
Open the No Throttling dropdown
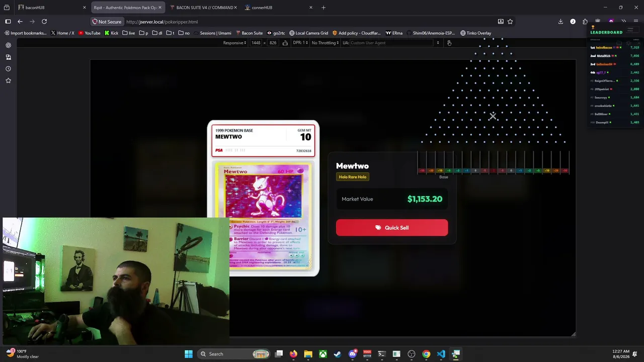pos(326,43)
